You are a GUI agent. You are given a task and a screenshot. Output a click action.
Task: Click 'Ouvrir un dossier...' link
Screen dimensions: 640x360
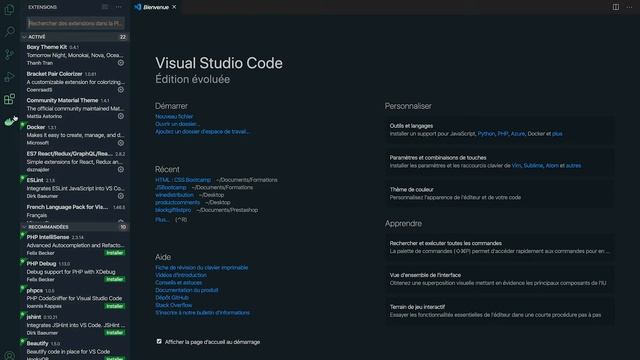coord(177,124)
